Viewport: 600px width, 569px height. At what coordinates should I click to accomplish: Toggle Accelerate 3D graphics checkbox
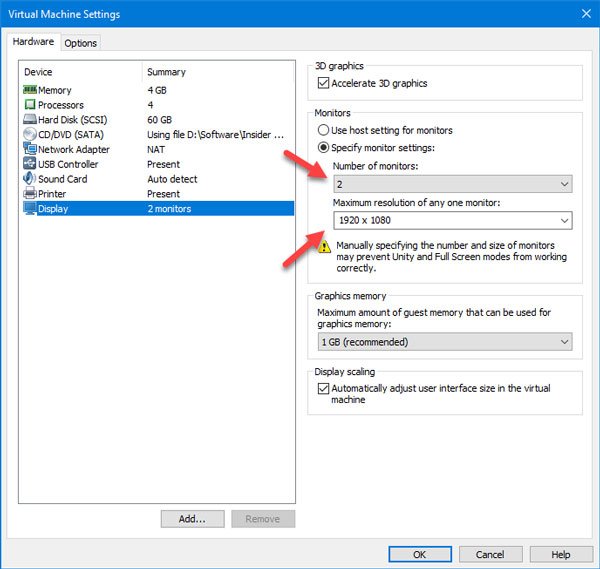coord(323,83)
